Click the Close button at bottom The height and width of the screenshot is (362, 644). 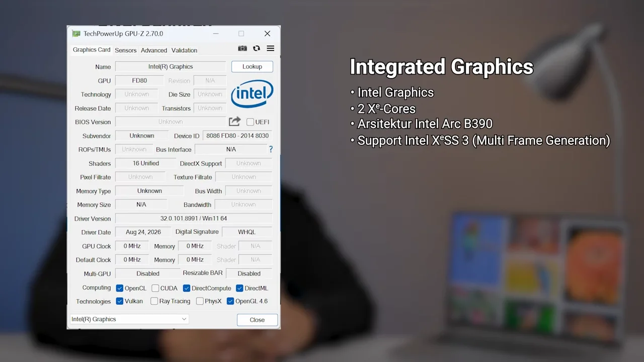click(x=257, y=320)
